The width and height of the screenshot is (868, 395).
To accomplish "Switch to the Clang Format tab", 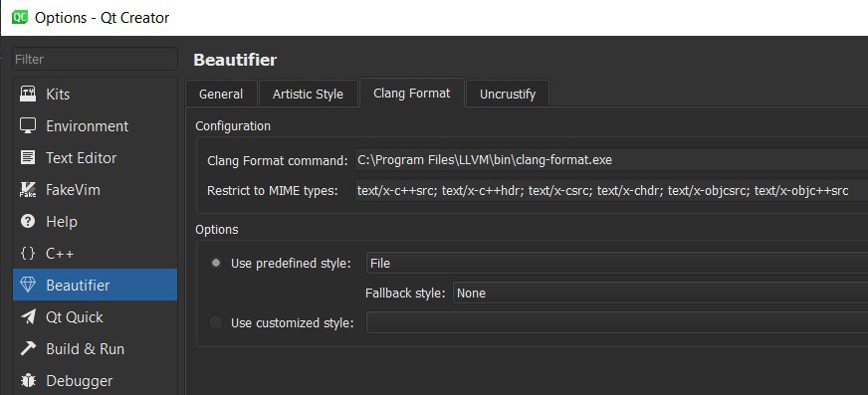I will [x=411, y=93].
